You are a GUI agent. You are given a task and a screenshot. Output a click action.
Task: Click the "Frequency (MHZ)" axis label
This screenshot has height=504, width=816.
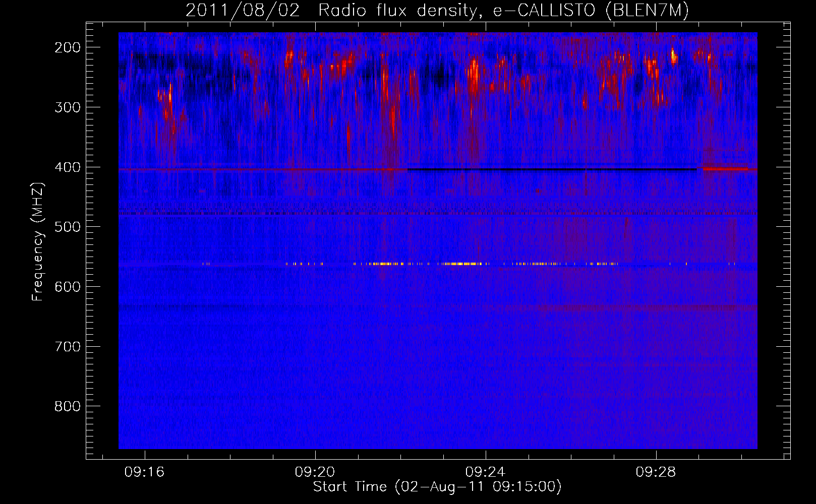tap(38, 242)
